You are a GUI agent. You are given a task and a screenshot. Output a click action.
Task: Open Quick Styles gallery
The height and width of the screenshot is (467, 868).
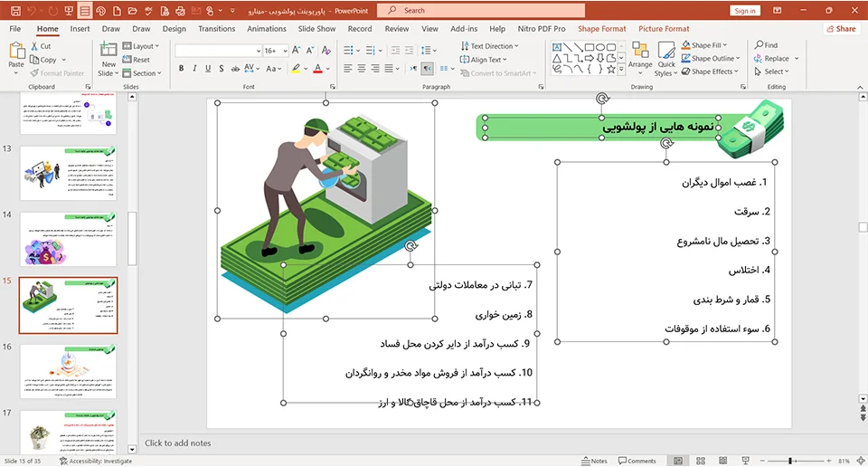click(x=666, y=59)
